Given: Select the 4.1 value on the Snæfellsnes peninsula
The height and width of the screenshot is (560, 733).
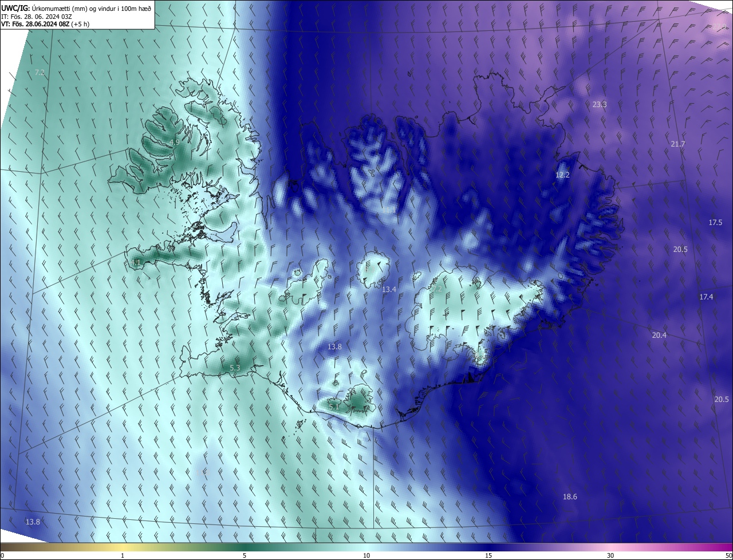Looking at the screenshot, I should [x=136, y=262].
